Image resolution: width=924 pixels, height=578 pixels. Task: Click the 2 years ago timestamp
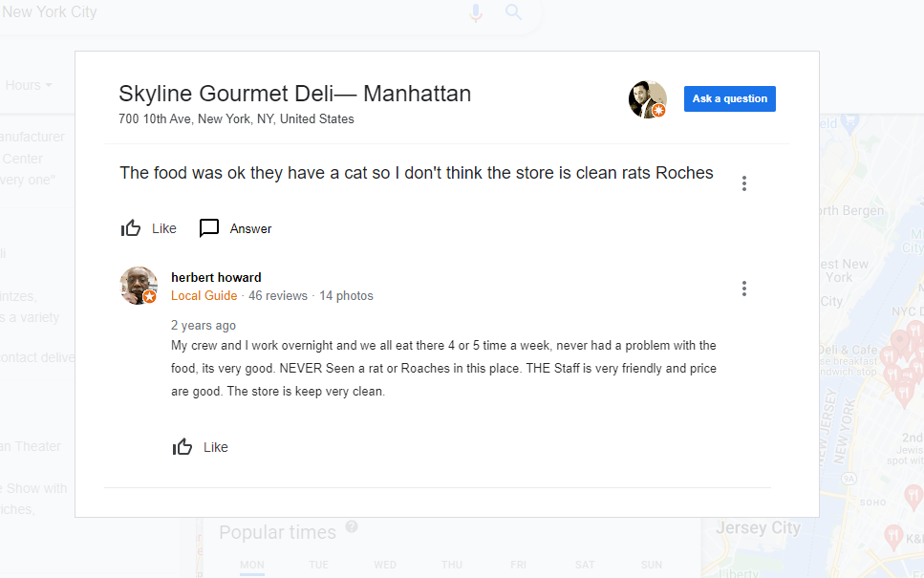point(204,325)
